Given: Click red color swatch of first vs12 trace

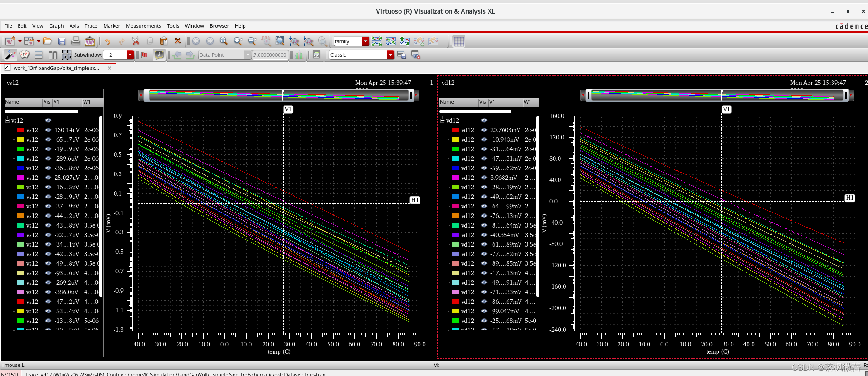Looking at the screenshot, I should [20, 130].
